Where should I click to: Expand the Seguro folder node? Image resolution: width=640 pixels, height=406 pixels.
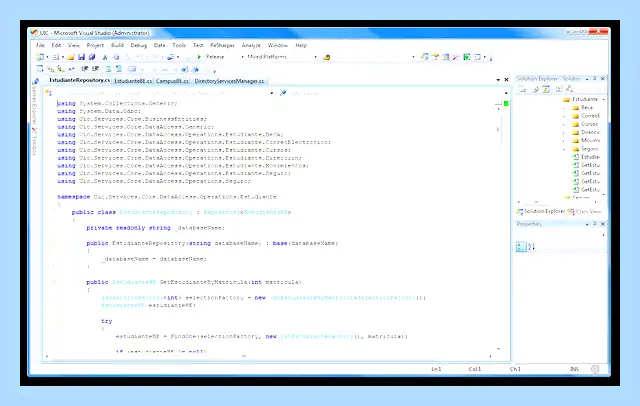click(x=564, y=149)
